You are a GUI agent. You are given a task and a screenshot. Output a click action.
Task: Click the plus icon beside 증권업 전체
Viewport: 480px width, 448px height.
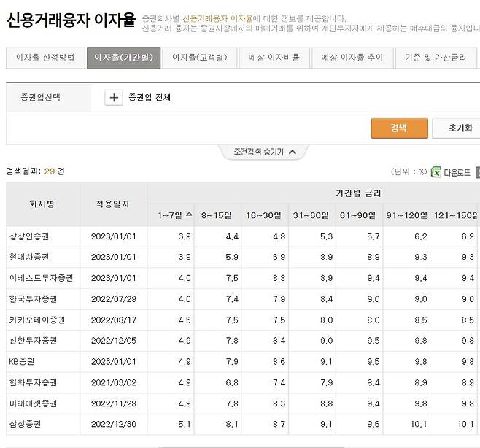click(114, 98)
